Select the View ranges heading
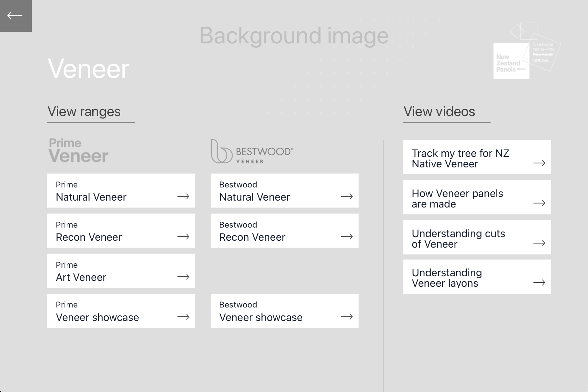The width and height of the screenshot is (588, 392). click(84, 112)
